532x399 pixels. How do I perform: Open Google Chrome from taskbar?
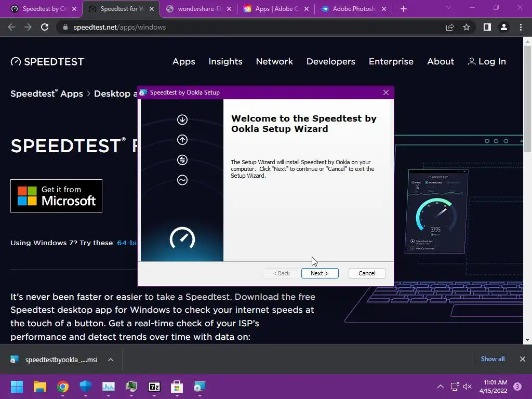(x=63, y=387)
